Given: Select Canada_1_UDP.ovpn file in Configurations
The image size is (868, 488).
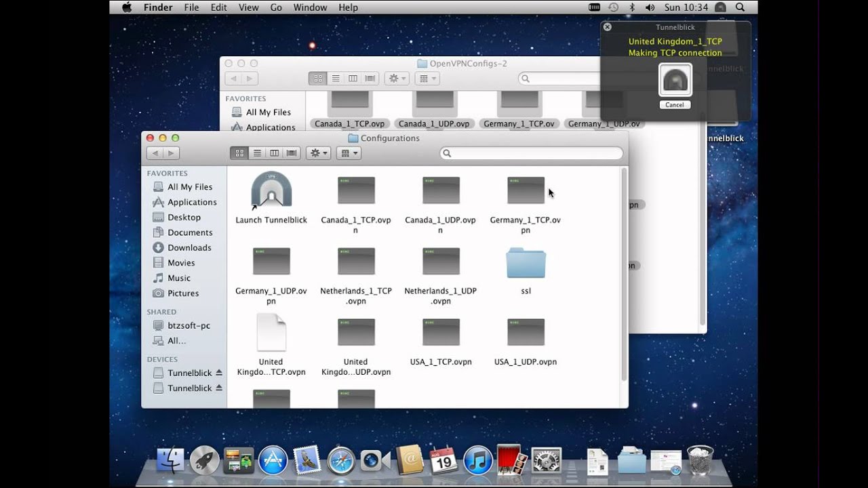Looking at the screenshot, I should click(441, 190).
